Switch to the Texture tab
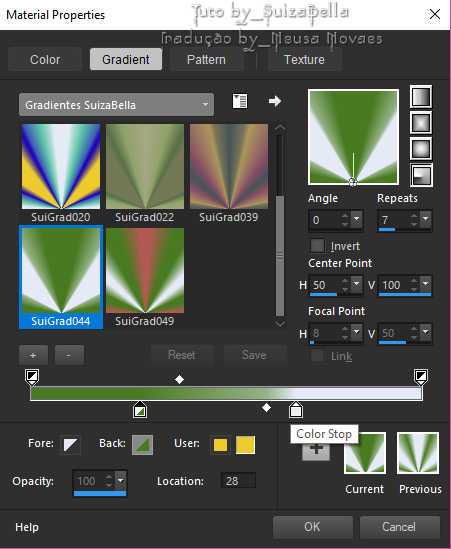This screenshot has height=549, width=451. click(x=304, y=60)
